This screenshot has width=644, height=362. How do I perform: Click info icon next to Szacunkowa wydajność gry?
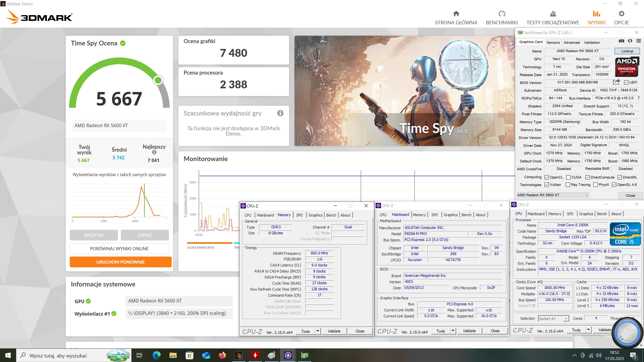point(280,113)
